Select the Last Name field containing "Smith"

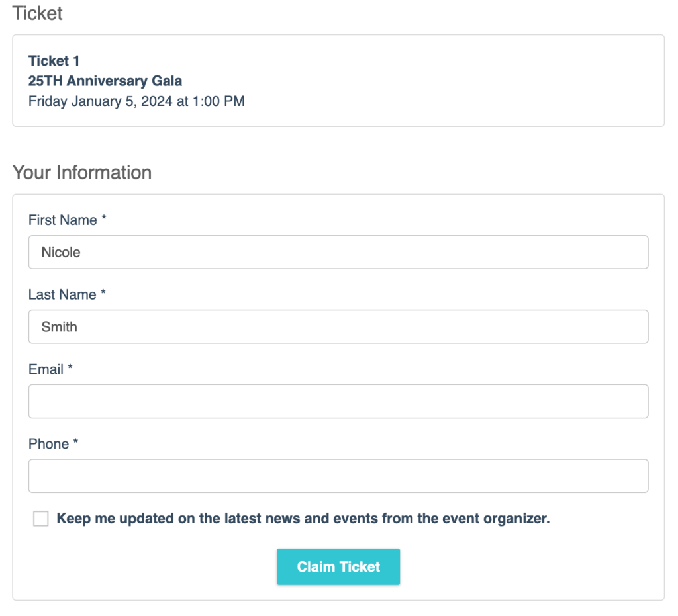point(338,326)
